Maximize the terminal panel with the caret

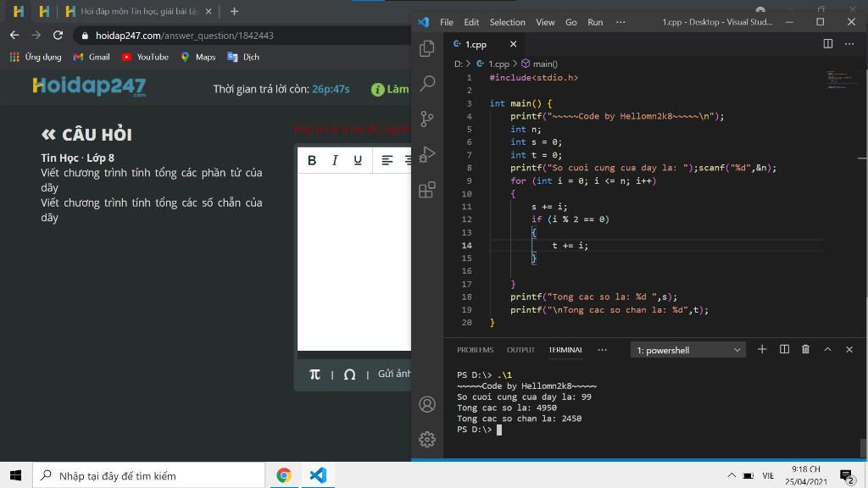827,349
